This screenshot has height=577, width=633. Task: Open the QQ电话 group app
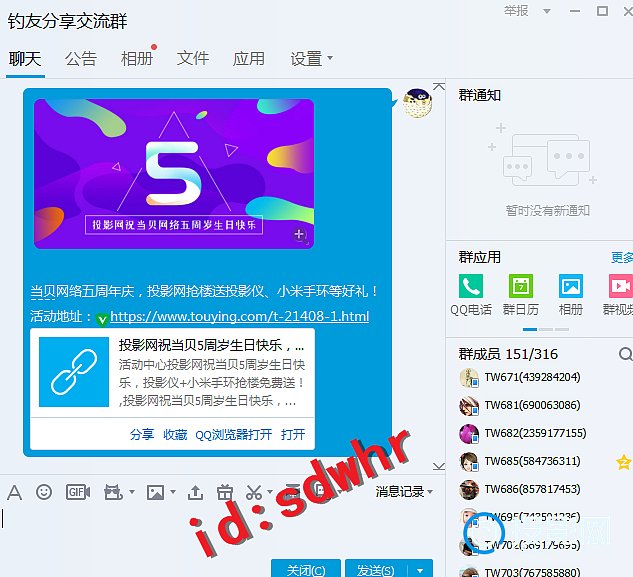click(471, 285)
